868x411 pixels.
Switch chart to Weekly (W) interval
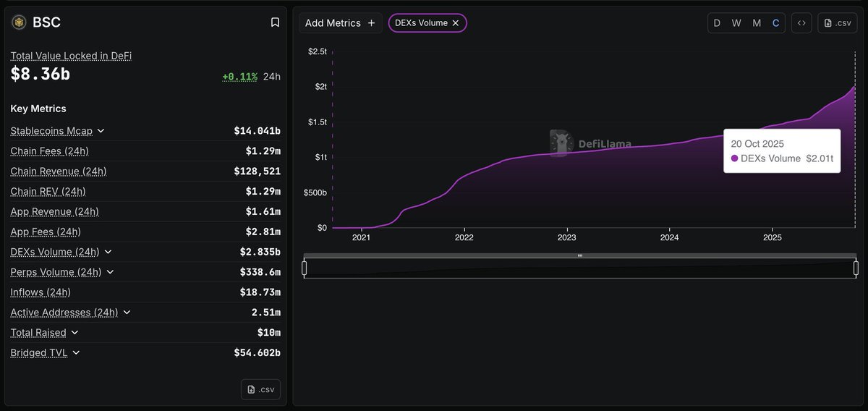[x=736, y=23]
